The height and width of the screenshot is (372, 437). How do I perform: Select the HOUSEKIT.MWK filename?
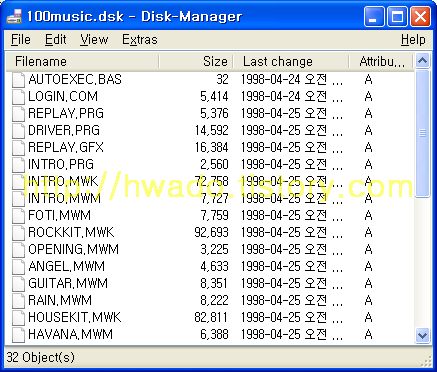click(x=75, y=318)
